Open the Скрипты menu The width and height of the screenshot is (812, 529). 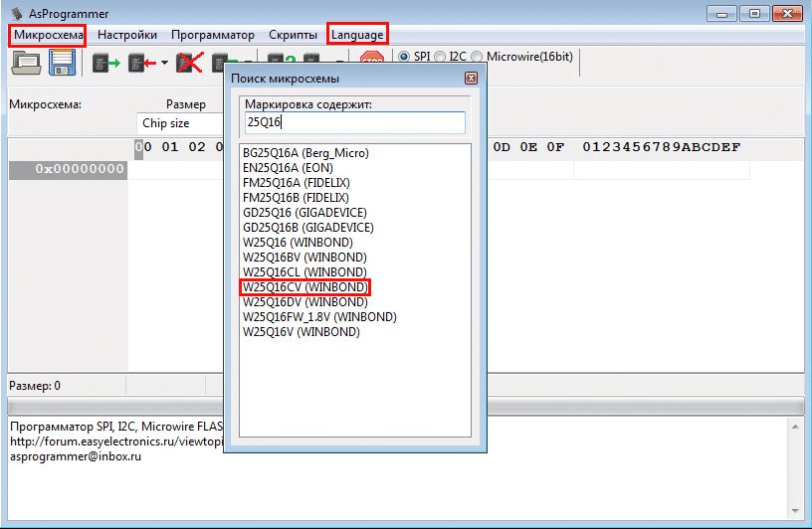(294, 35)
